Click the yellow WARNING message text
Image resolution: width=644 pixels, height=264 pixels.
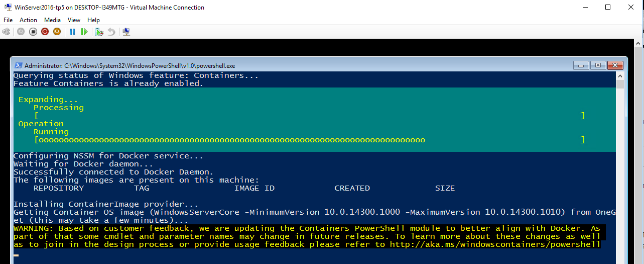pyautogui.click(x=309, y=236)
